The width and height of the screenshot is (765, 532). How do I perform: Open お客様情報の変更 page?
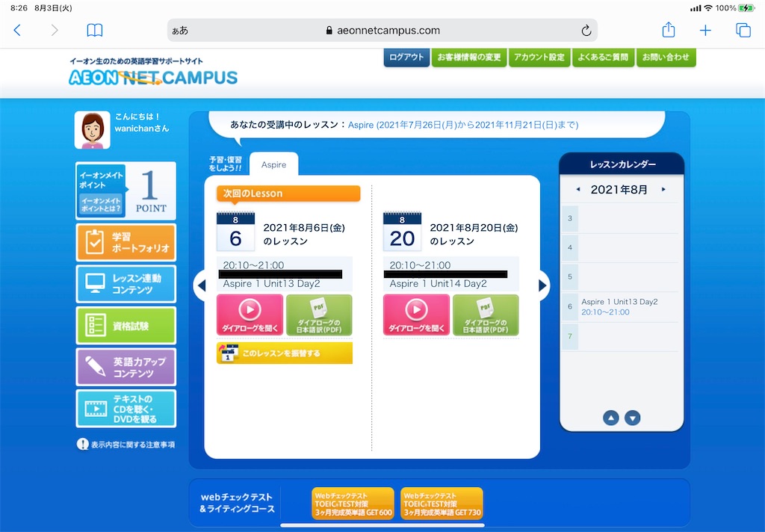point(469,57)
